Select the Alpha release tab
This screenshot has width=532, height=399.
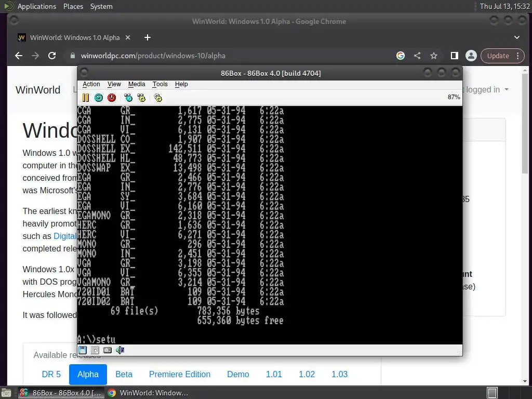pyautogui.click(x=88, y=374)
